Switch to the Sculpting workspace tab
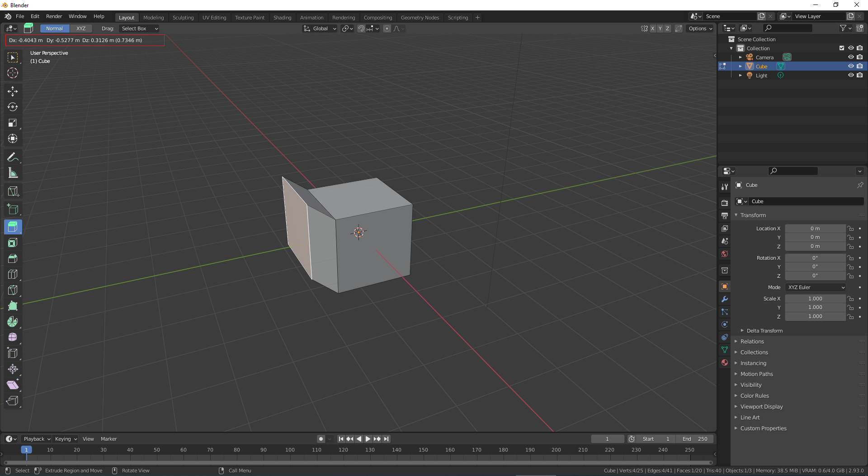The height and width of the screenshot is (476, 868). (x=183, y=18)
